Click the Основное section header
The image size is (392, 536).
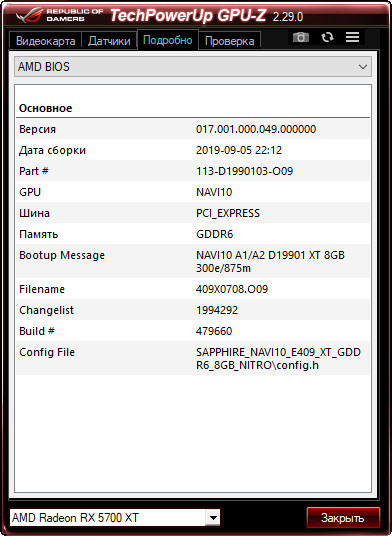pos(46,108)
